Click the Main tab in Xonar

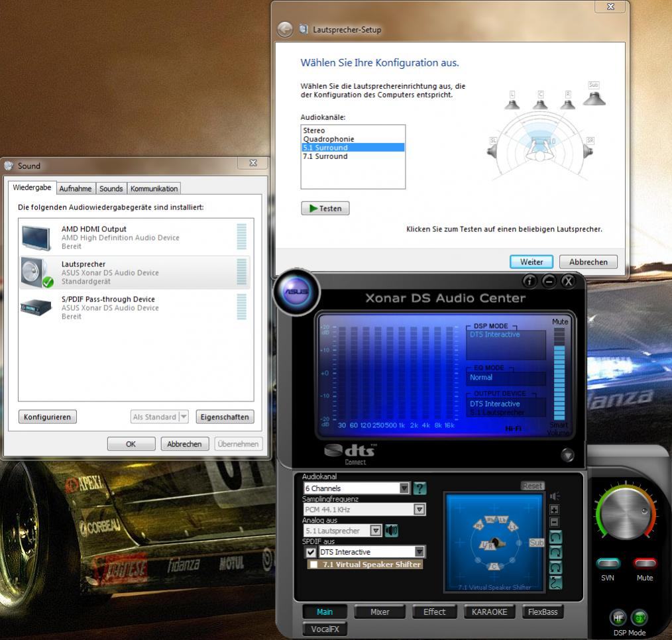[325, 612]
